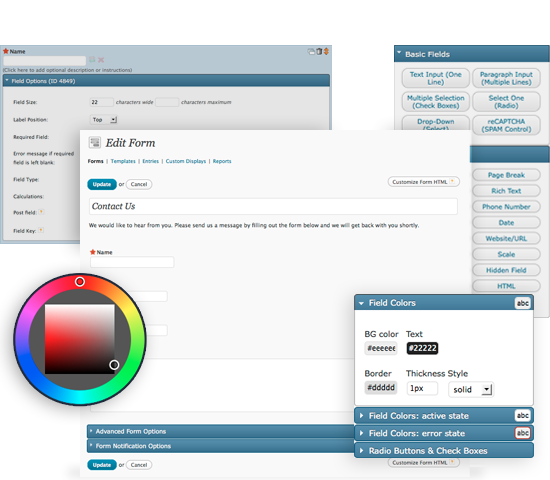Click the bottom Cancel button
This screenshot has width=550, height=480.
tap(139, 465)
